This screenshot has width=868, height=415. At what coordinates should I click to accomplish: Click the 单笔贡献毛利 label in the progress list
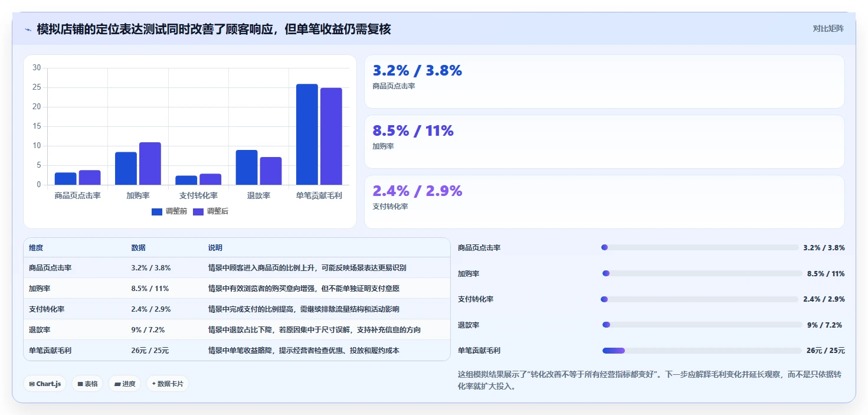tap(479, 351)
